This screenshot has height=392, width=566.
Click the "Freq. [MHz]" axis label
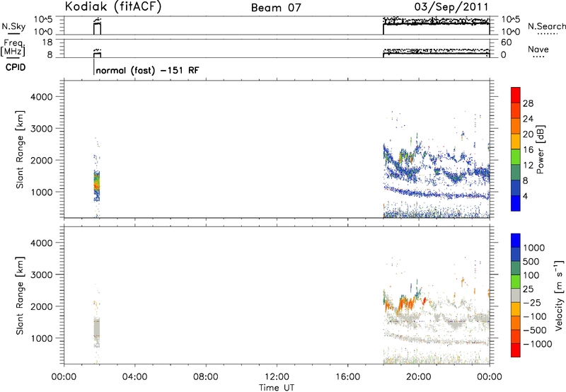click(x=13, y=47)
